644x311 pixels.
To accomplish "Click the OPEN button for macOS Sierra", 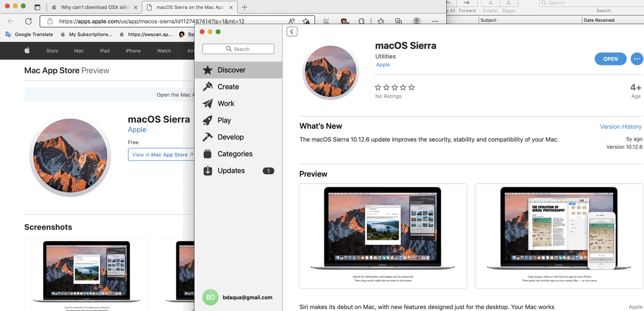I will (611, 59).
